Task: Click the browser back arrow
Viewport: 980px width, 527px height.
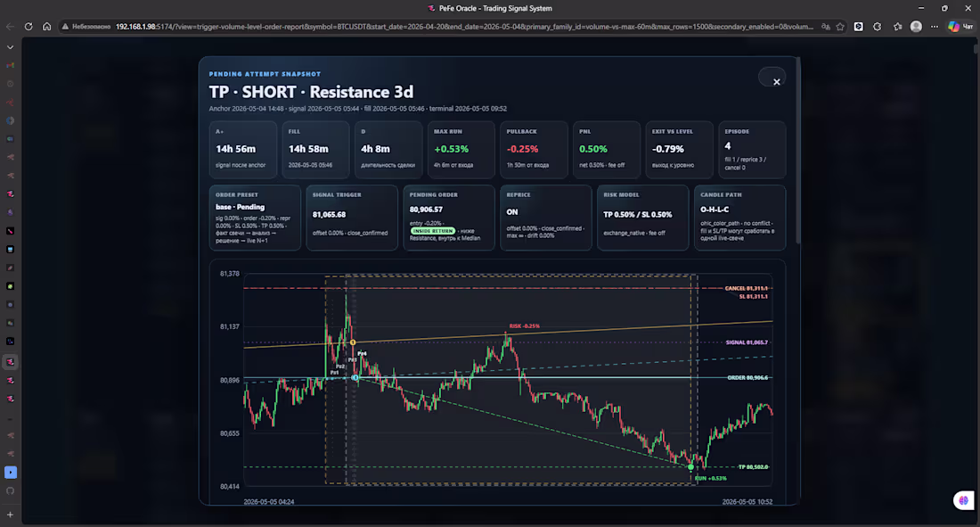Action: click(x=10, y=27)
